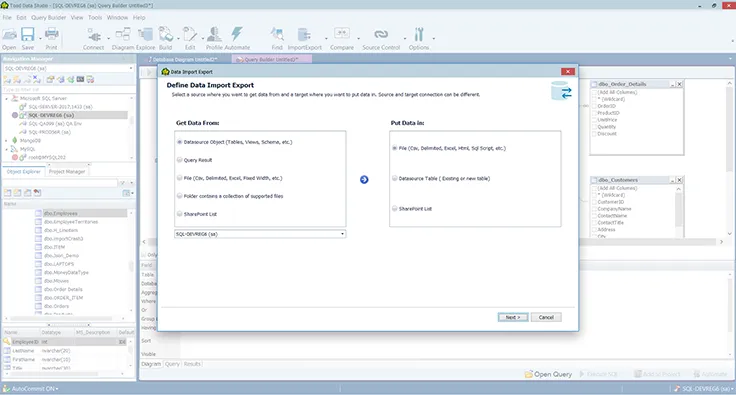736x395 pixels.
Task: Click first Object Explorer toolbar icon
Action: click(8, 193)
